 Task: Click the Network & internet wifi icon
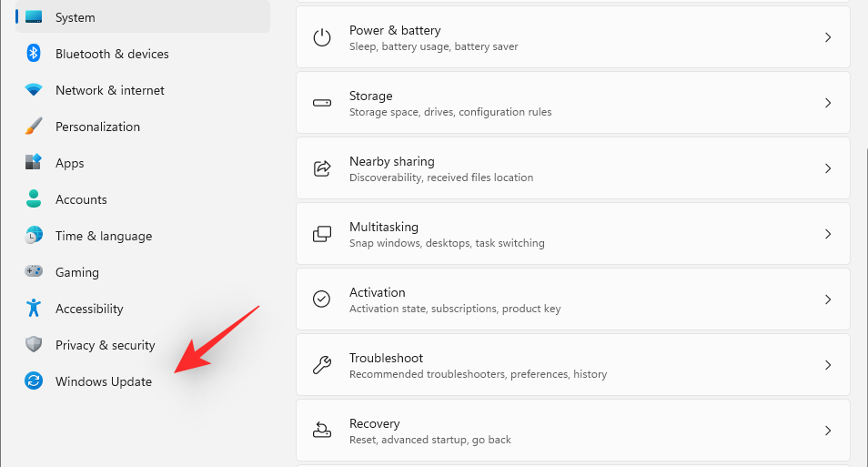pyautogui.click(x=34, y=90)
